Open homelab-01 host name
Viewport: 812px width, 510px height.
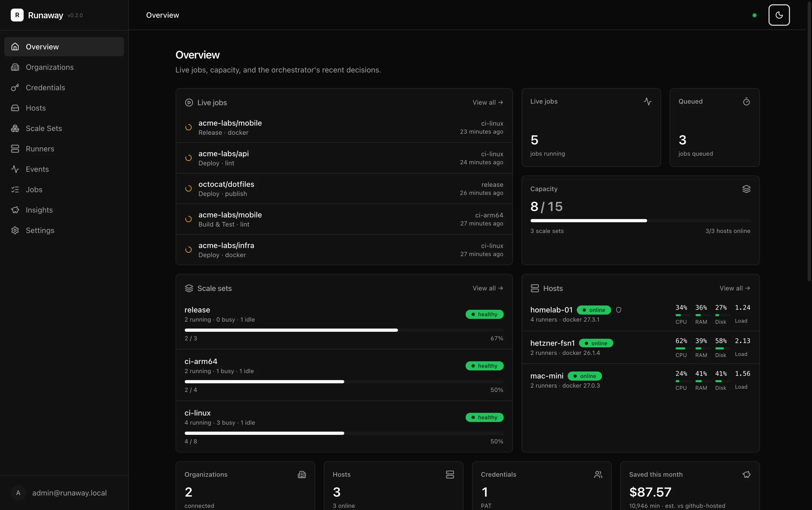(551, 310)
